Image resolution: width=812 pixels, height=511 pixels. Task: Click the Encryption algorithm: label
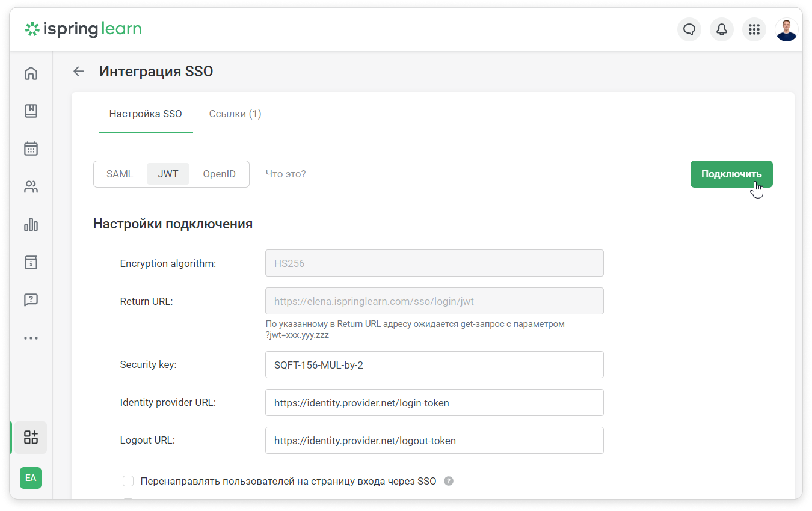click(168, 263)
